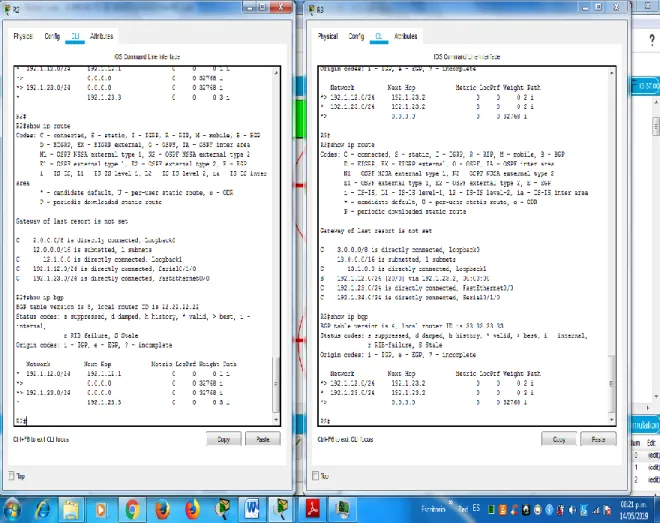Open the Attributes tab in R2 window
660x523 pixels.
pos(101,36)
